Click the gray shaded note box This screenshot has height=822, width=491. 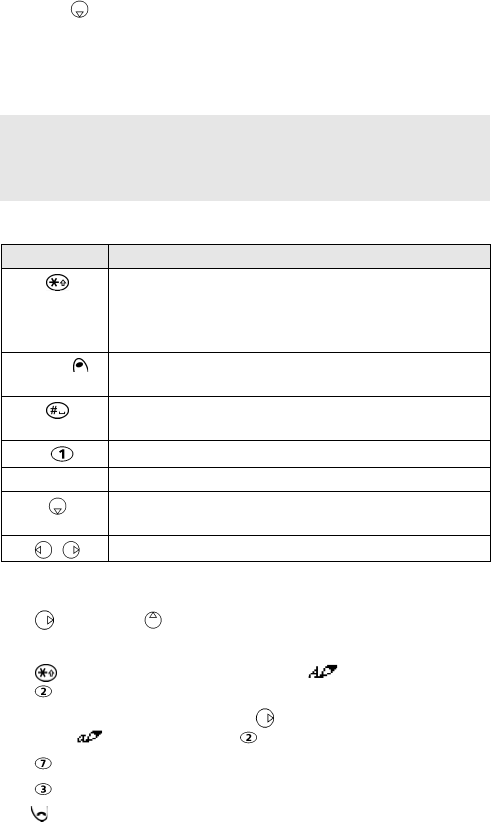click(245, 158)
